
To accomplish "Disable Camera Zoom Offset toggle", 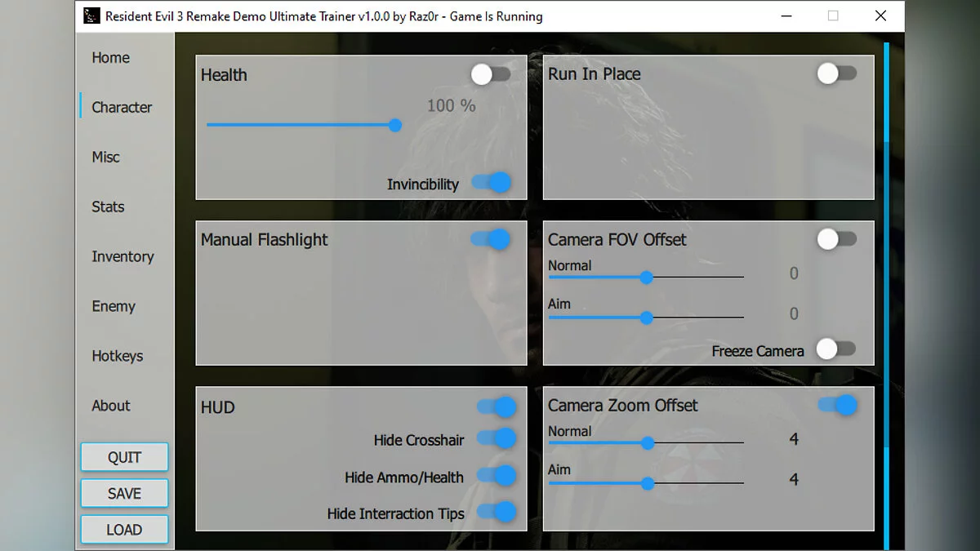I will click(x=837, y=404).
